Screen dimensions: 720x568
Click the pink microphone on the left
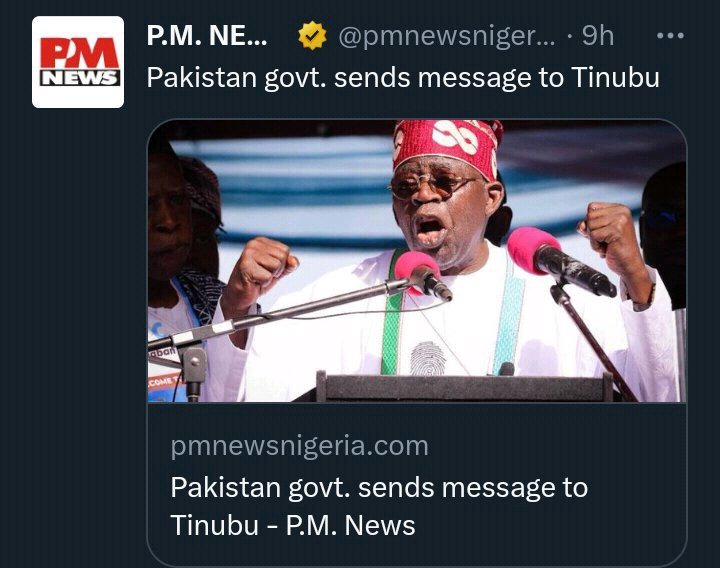416,270
